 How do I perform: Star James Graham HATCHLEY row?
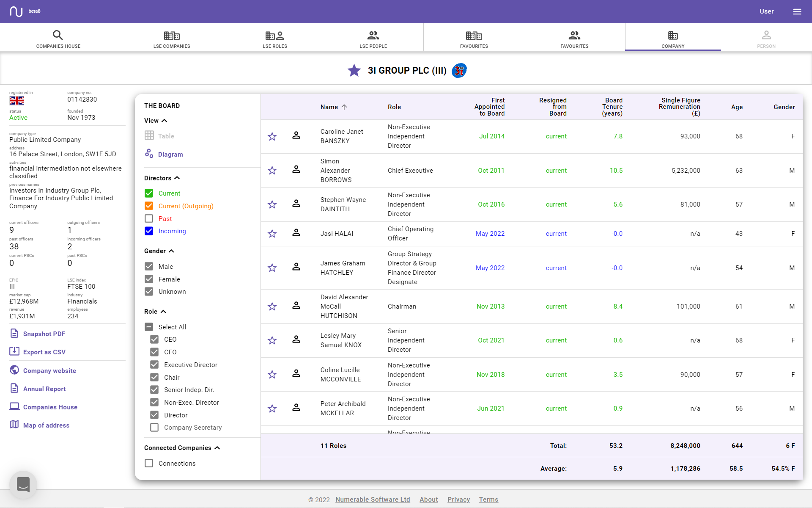click(272, 268)
